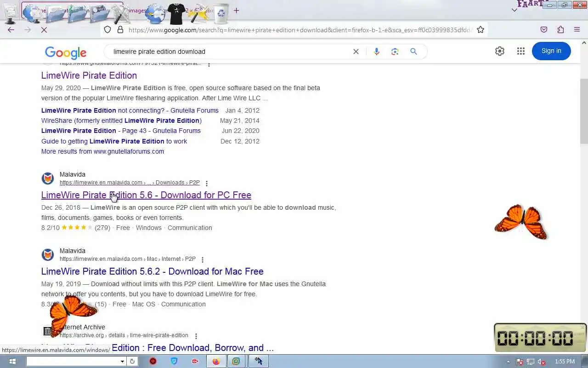The height and width of the screenshot is (368, 588).
Task: Click the page vertical scrollbar thumb
Action: 584,111
